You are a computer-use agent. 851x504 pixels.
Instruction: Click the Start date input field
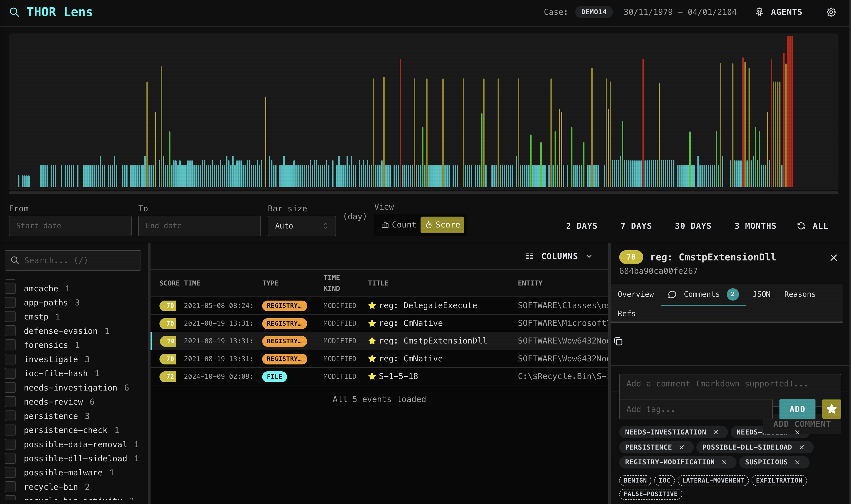pyautogui.click(x=70, y=226)
